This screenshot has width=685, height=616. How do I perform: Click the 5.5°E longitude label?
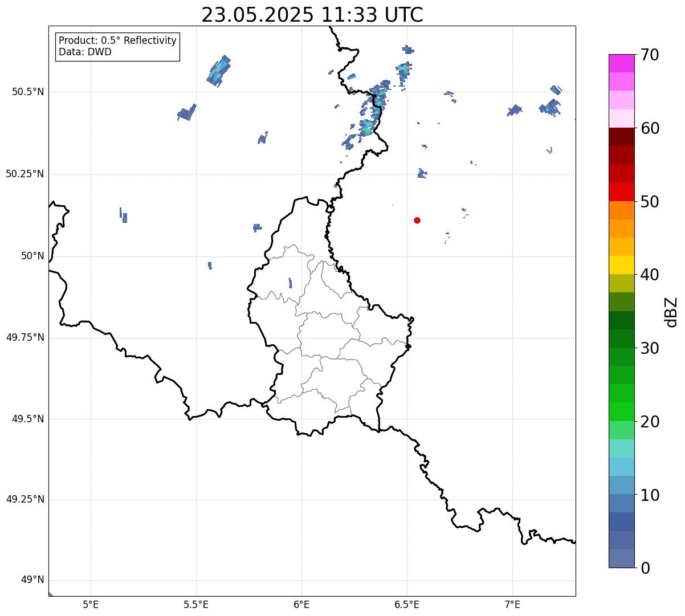(x=196, y=605)
